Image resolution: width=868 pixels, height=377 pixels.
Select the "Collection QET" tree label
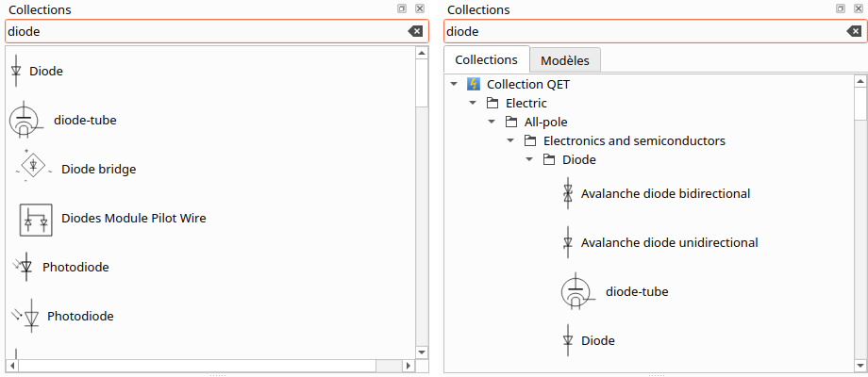[x=528, y=85]
